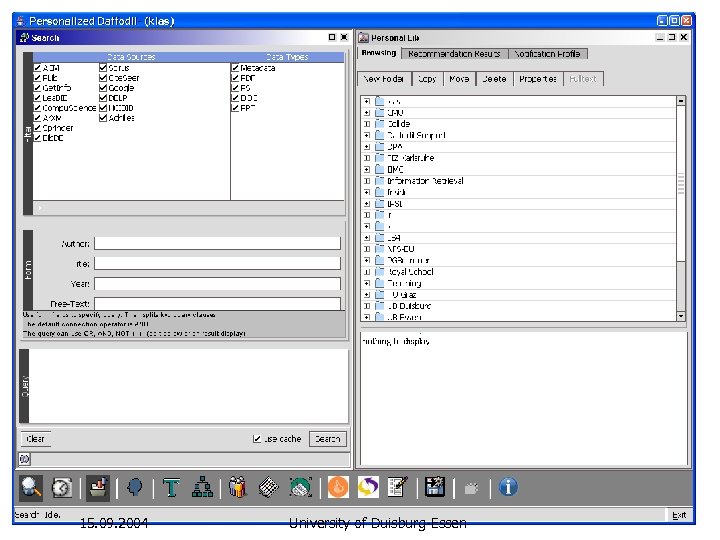
Task: Click the magnifying glass search tool icon
Action: pyautogui.click(x=32, y=487)
